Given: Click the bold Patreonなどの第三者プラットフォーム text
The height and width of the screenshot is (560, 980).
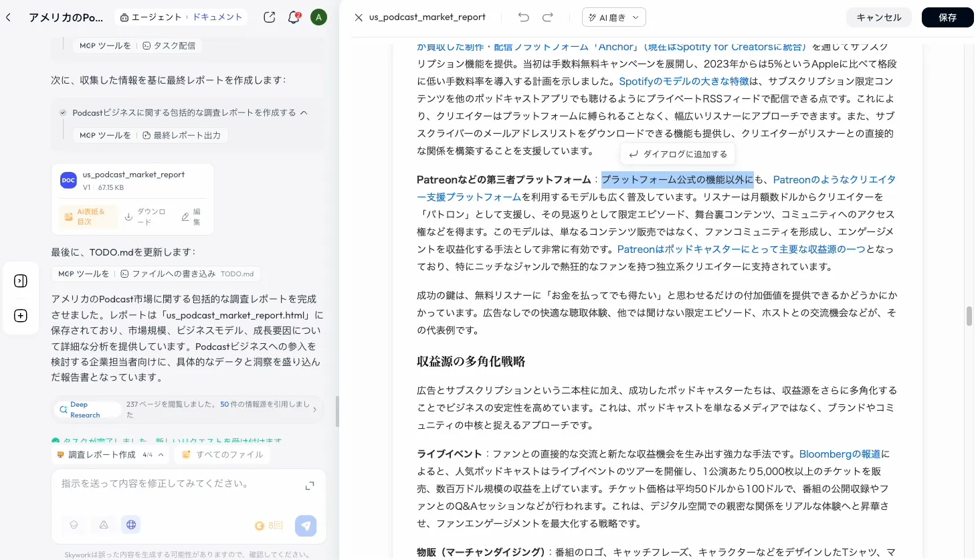Looking at the screenshot, I should click(504, 180).
